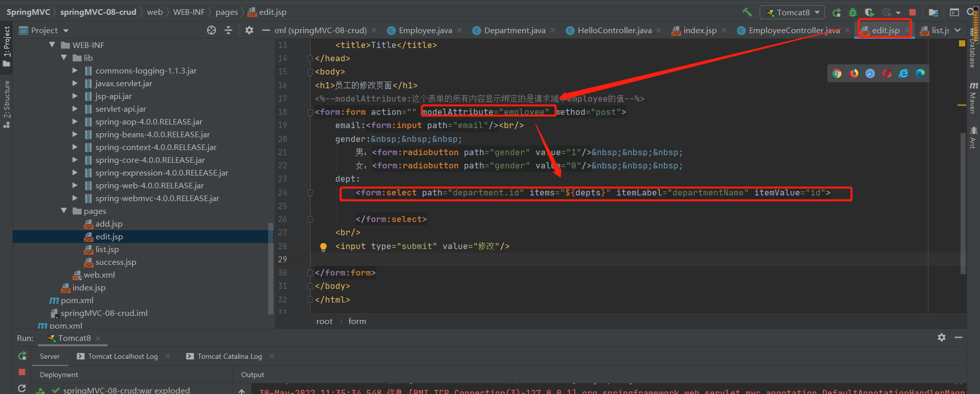Click the Run with Coverage shield icon
980x394 pixels.
(x=869, y=12)
